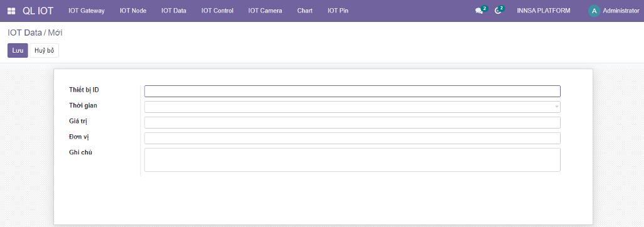Click into the Ghi chú text area
The height and width of the screenshot is (227, 644).
[x=353, y=159]
